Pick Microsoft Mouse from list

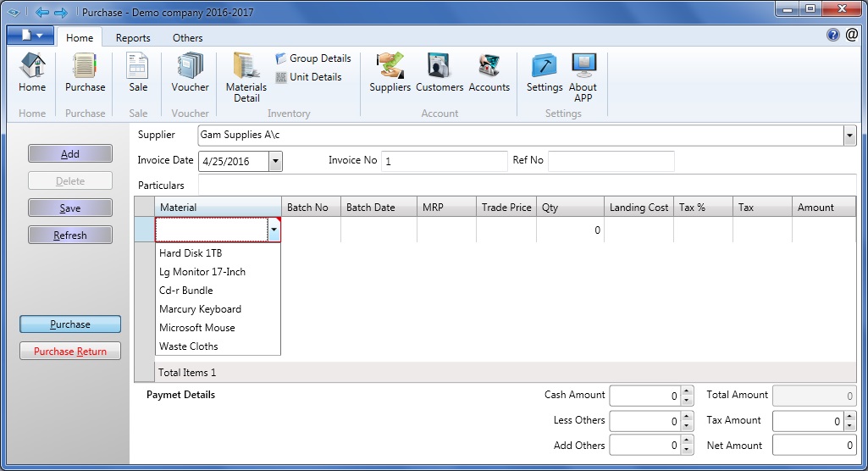[218, 328]
